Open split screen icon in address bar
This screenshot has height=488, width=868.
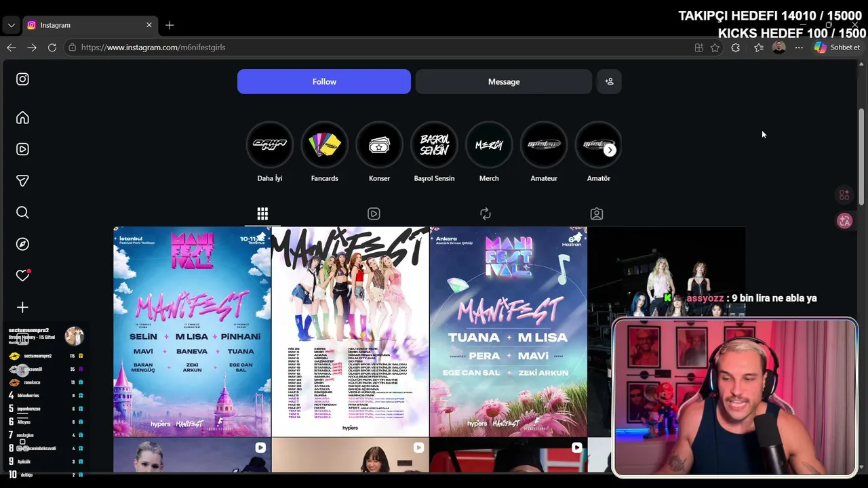pyautogui.click(x=699, y=47)
